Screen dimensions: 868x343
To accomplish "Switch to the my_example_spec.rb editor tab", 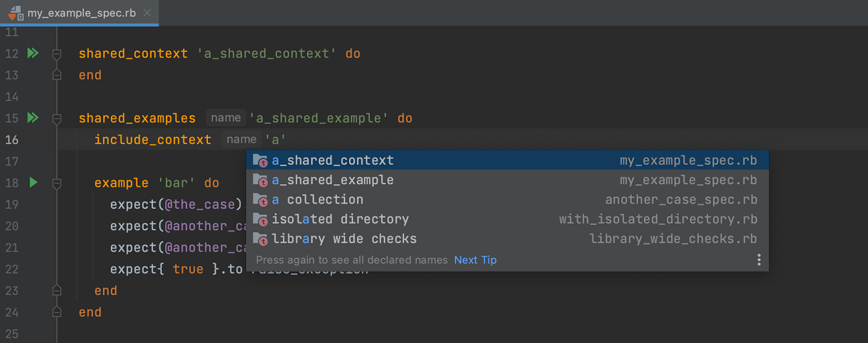I will click(x=80, y=13).
